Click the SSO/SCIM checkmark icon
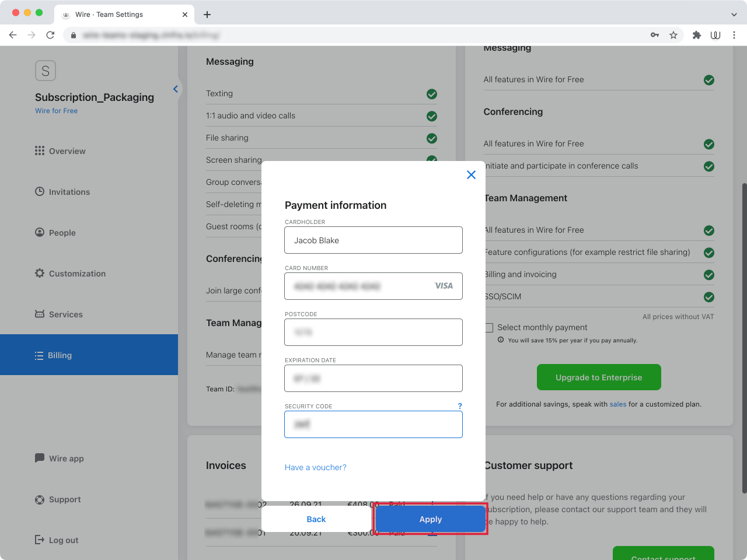Image resolution: width=747 pixels, height=560 pixels. (709, 297)
